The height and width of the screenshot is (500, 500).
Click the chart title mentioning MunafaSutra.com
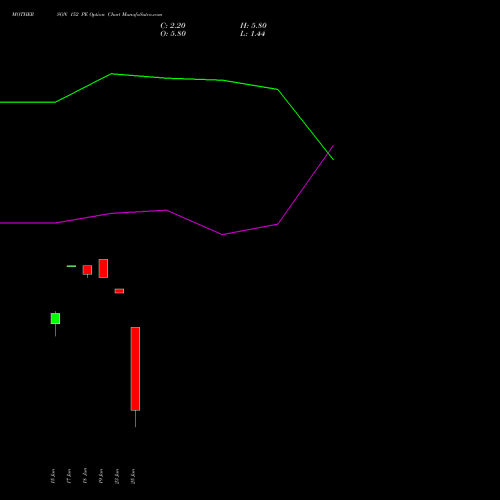pos(87,15)
